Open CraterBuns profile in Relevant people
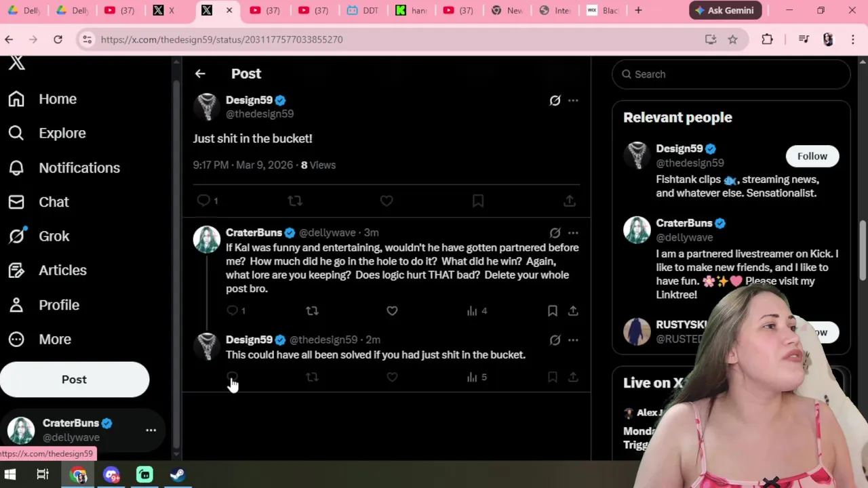Screen dimensions: 868x488 [684, 223]
